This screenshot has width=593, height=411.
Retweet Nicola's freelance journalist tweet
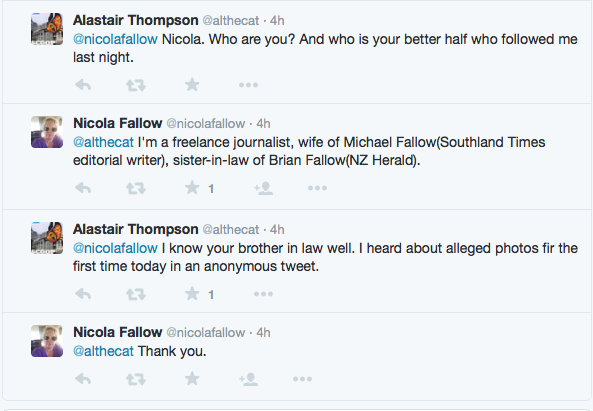coord(136,188)
